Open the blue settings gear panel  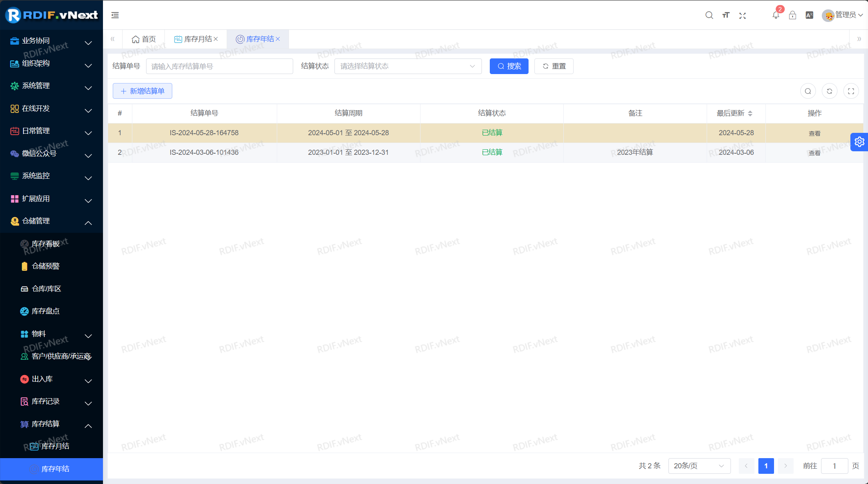coord(859,142)
